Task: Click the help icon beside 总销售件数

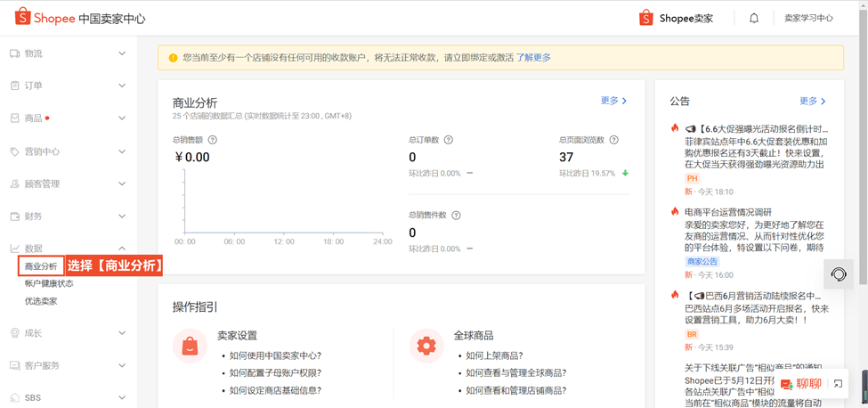Action: 457,216
